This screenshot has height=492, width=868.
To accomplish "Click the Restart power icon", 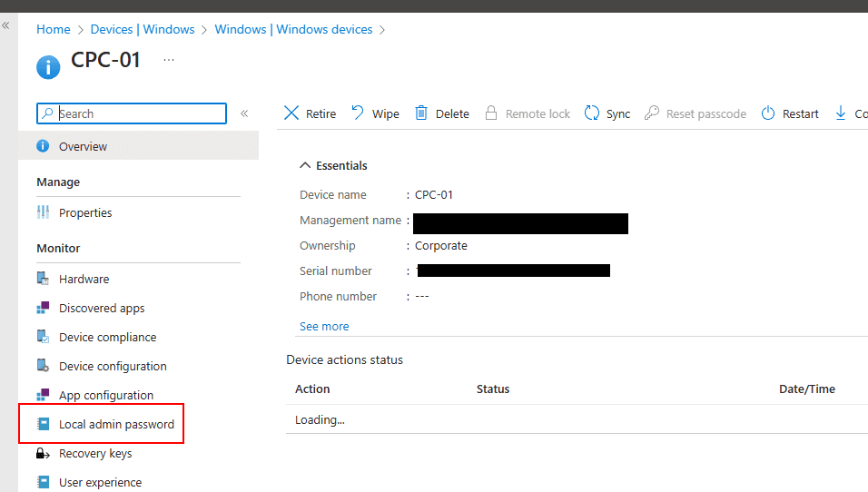I will tap(768, 113).
